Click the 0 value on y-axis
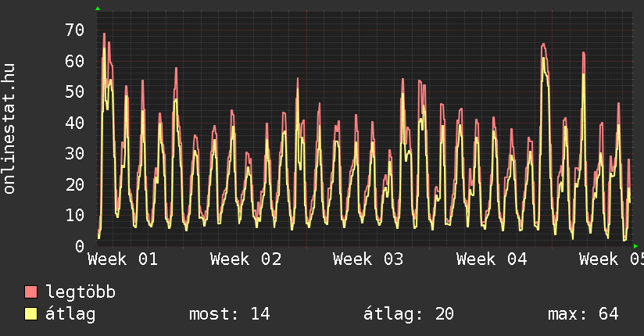 tap(79, 246)
